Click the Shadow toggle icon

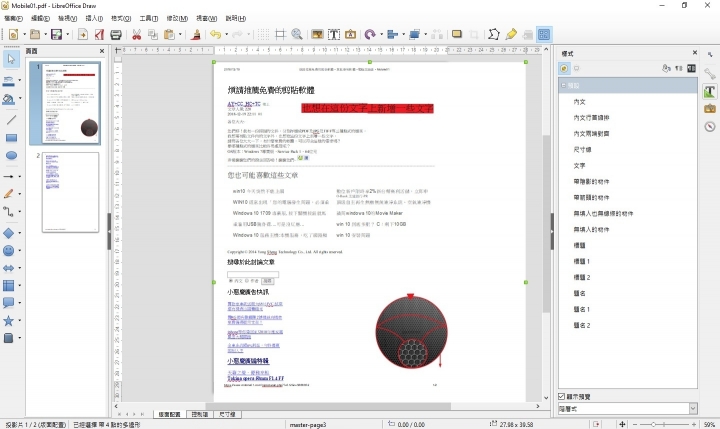(456, 34)
